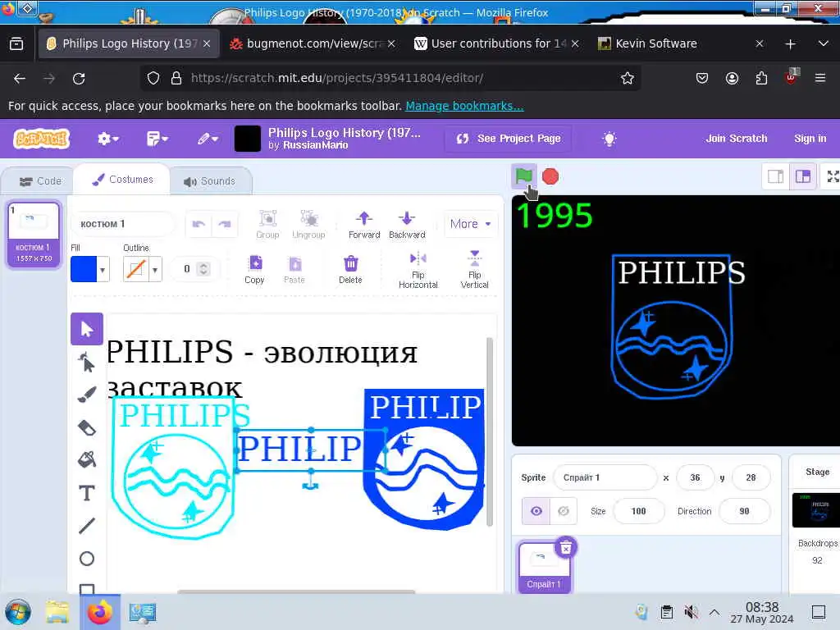
Task: Activate the Text tool
Action: 87,493
